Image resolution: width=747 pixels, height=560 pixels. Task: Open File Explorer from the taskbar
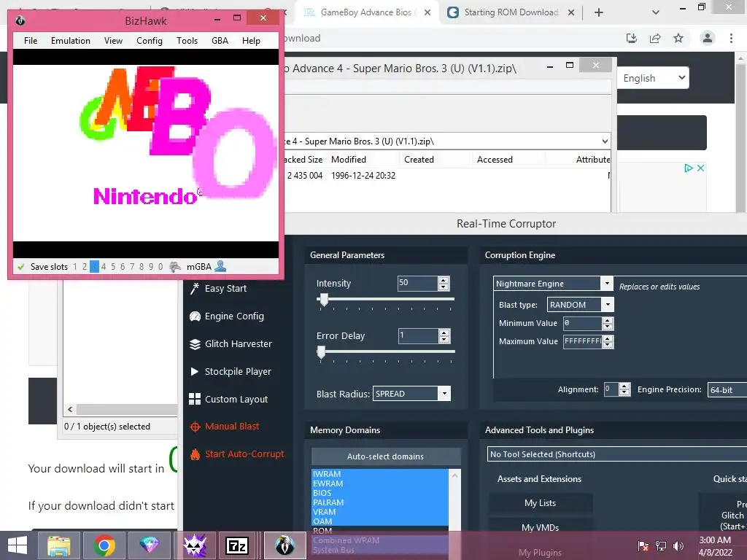coord(59,545)
